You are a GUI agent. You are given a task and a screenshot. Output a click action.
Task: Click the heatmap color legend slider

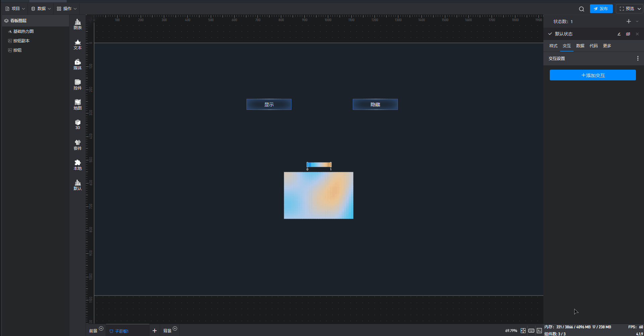(x=319, y=164)
